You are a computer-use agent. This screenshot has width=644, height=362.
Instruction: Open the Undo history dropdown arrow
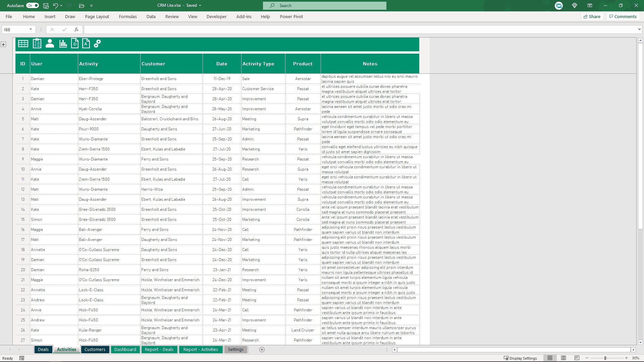tap(61, 6)
